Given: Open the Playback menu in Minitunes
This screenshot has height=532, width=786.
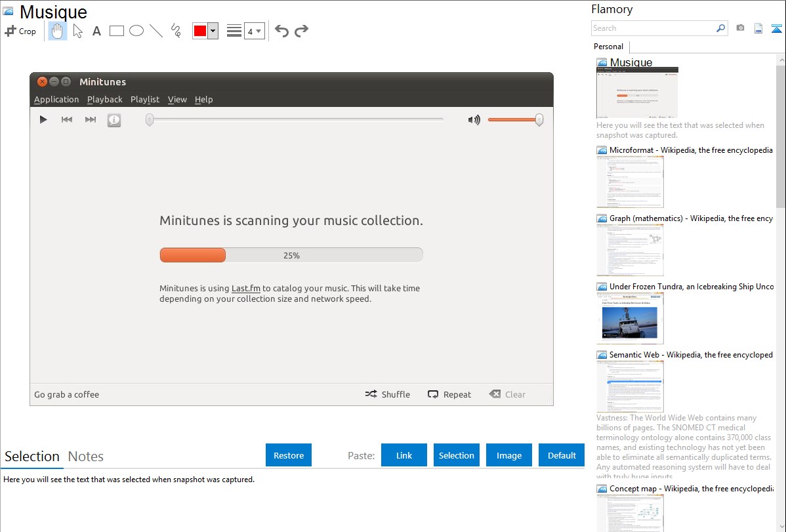Looking at the screenshot, I should pyautogui.click(x=105, y=99).
